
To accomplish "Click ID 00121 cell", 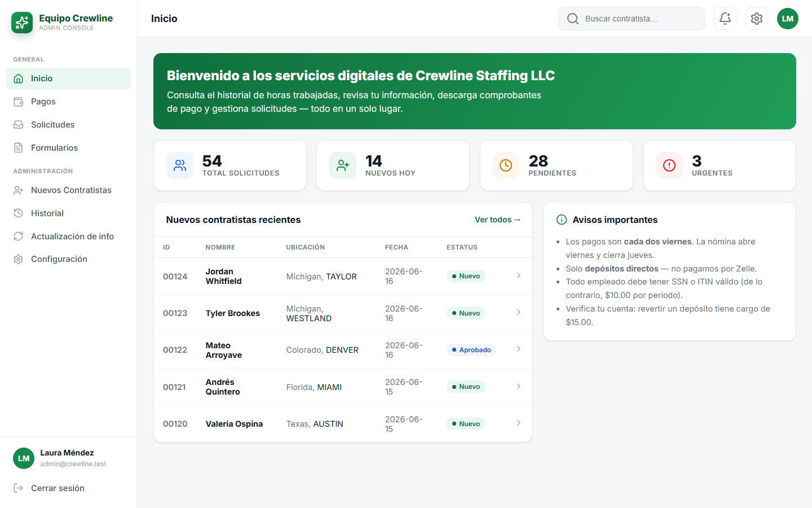I will (x=175, y=387).
